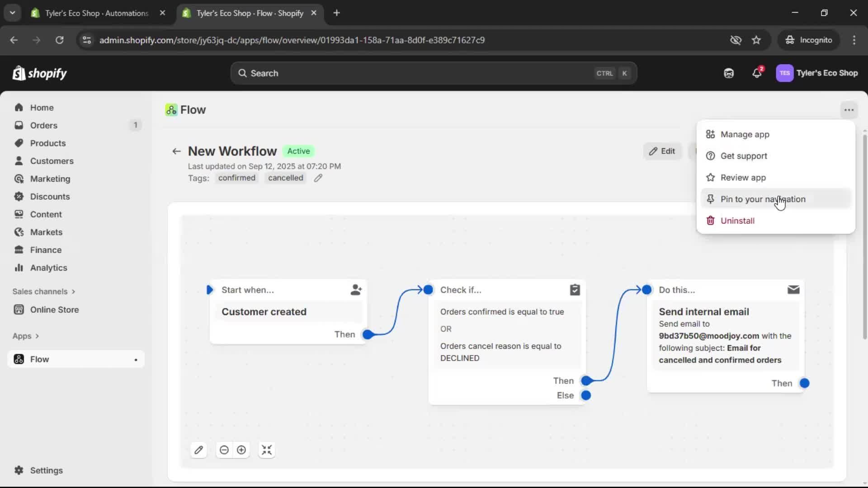Click the browser address bar
Viewport: 868px width, 488px height.
point(407,40)
